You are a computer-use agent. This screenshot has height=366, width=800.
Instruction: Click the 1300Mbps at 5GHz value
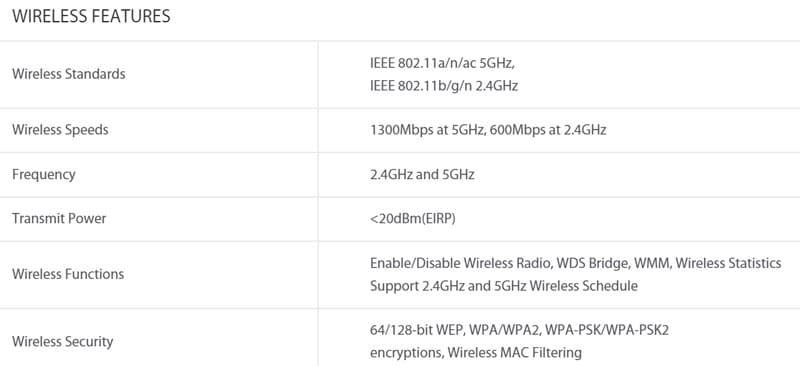pos(427,130)
